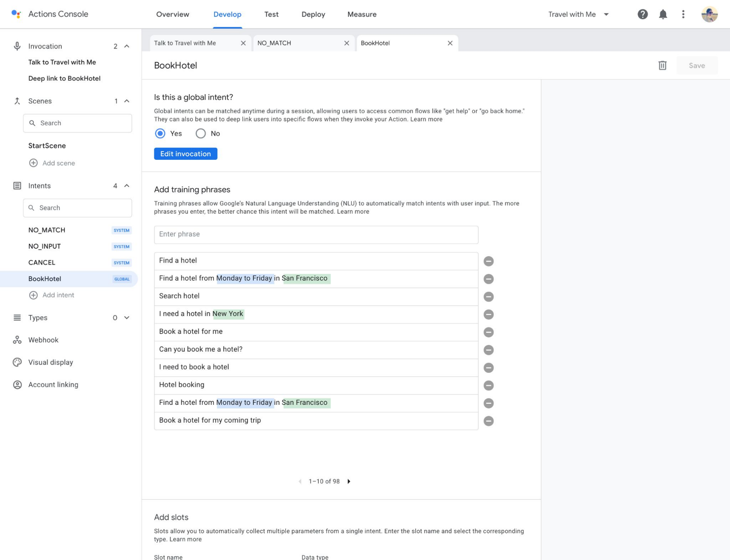The height and width of the screenshot is (560, 730).
Task: Click the Account linking person icon
Action: pos(17,384)
